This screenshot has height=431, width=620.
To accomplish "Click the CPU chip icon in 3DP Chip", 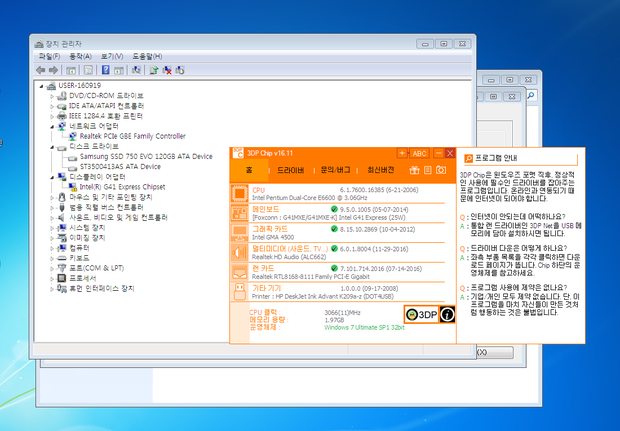I will coord(240,191).
